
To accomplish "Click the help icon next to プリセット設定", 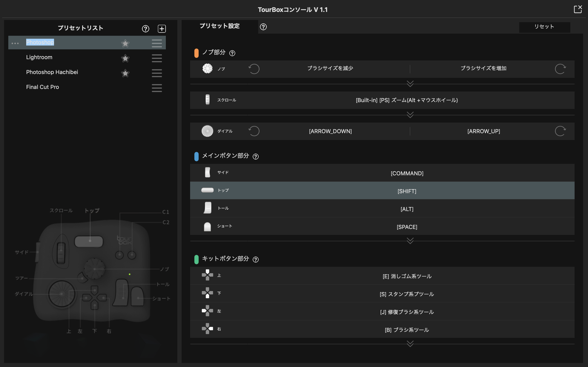I will coord(263,27).
